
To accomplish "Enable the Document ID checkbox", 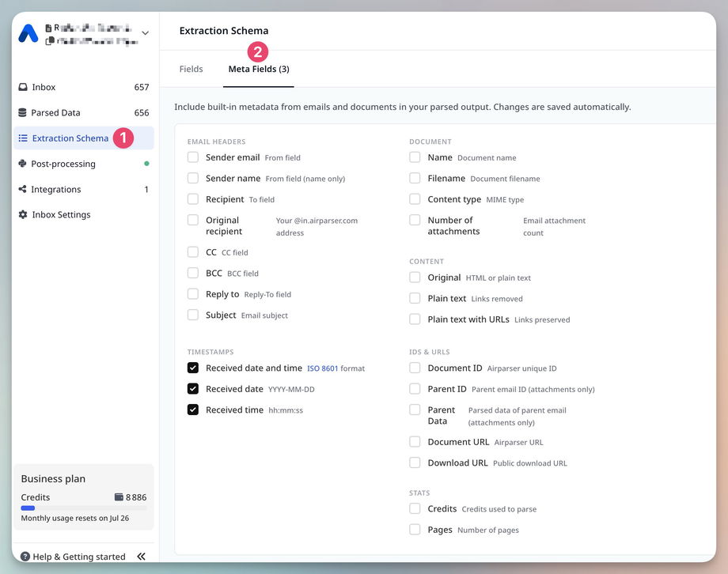I will [415, 368].
